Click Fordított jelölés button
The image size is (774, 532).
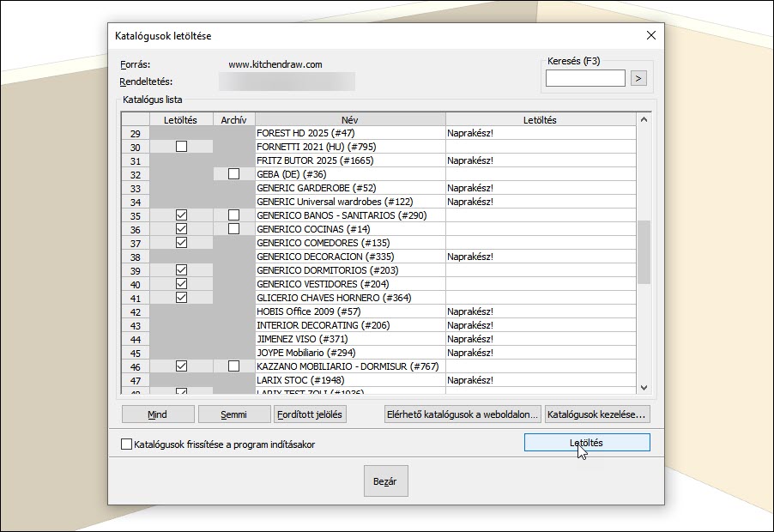pos(310,414)
